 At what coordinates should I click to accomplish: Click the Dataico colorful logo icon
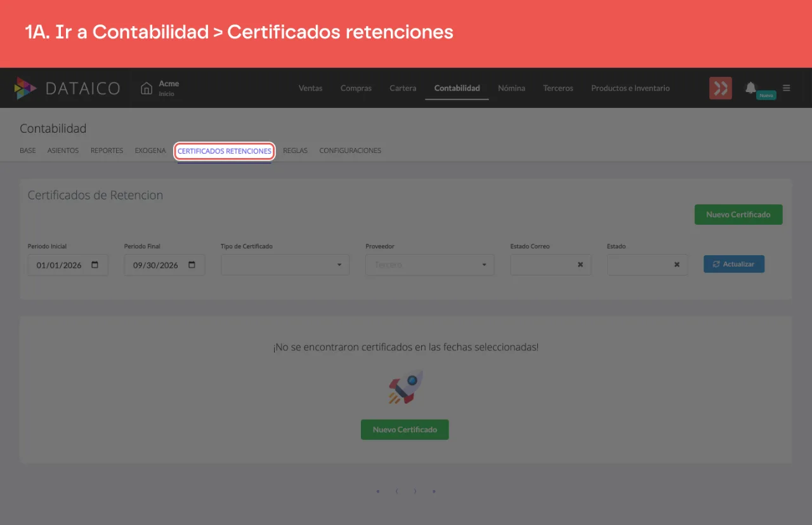(26, 88)
